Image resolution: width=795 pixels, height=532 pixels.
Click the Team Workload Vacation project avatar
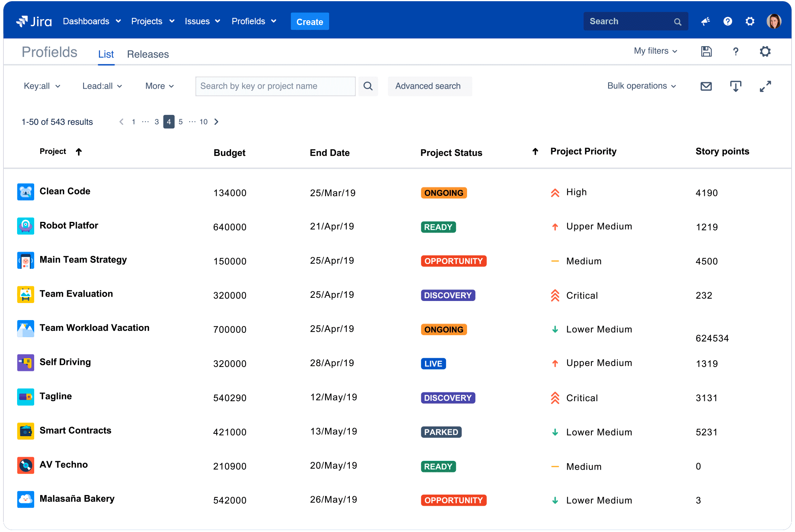(25, 329)
